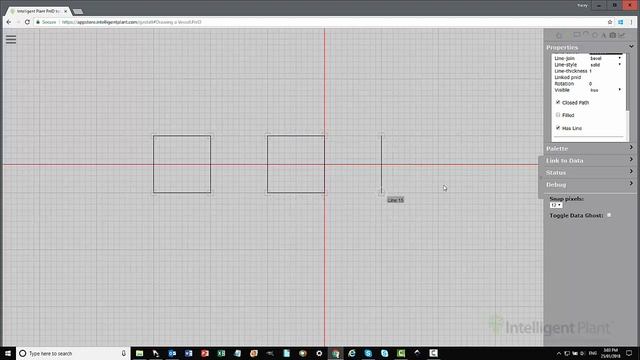Screen dimensions: 640x360
Task: Open the hamburger menu on the canvas
Action: [x=11, y=39]
